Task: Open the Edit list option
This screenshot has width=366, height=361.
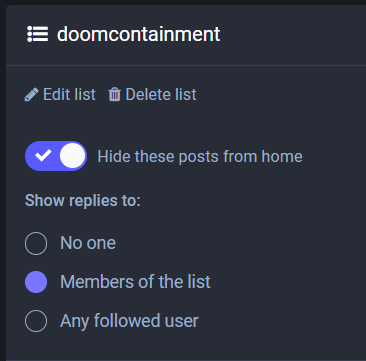Action: tap(60, 95)
